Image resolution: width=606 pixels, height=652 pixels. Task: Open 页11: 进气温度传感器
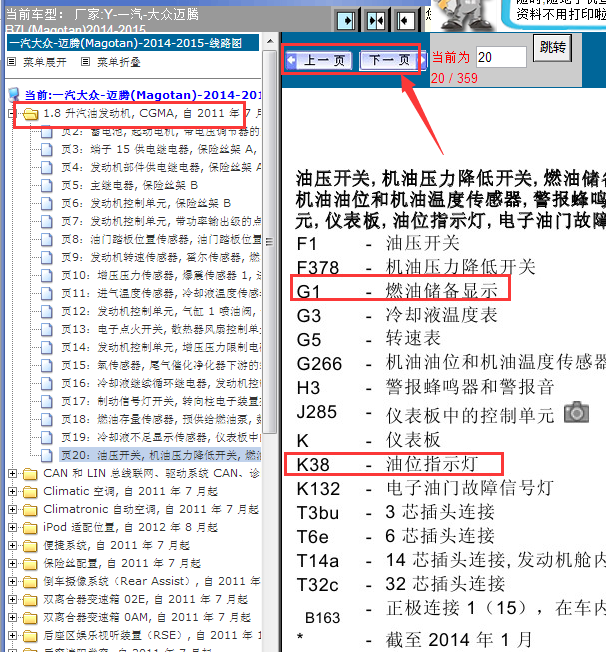[161, 294]
